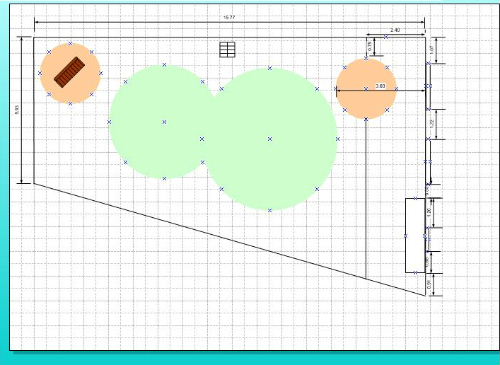Select the brown bench symbol in orange circle

point(70,72)
